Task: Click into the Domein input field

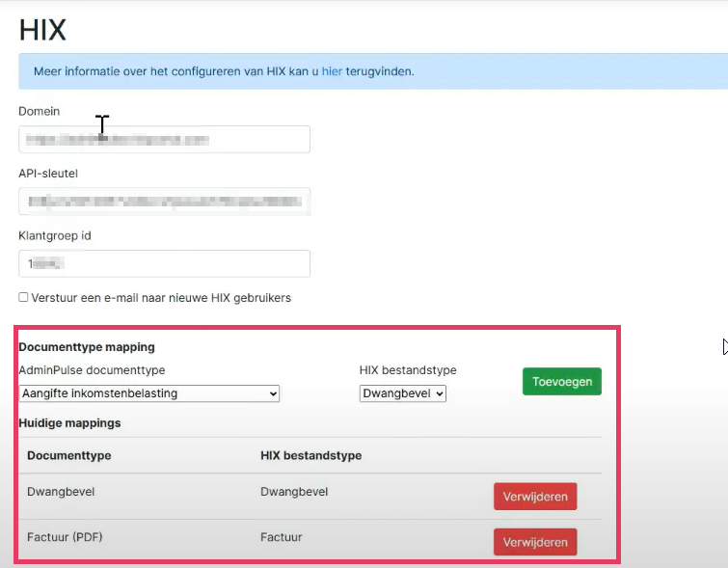Action: coord(164,139)
